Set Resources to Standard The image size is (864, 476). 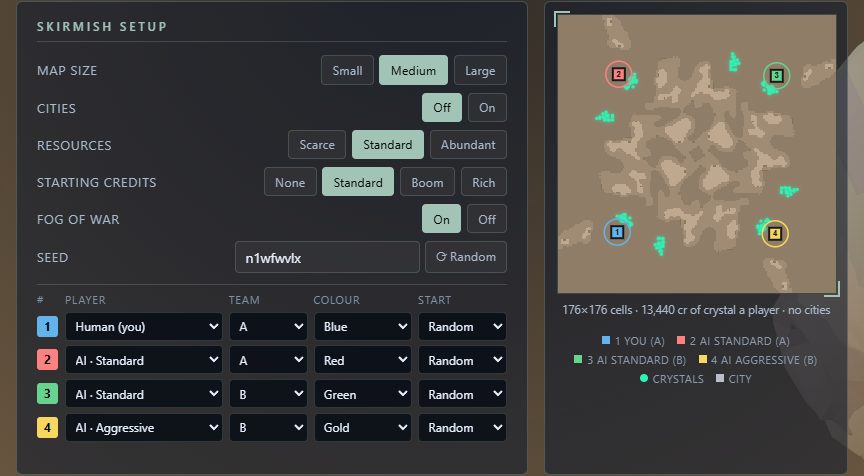click(388, 144)
